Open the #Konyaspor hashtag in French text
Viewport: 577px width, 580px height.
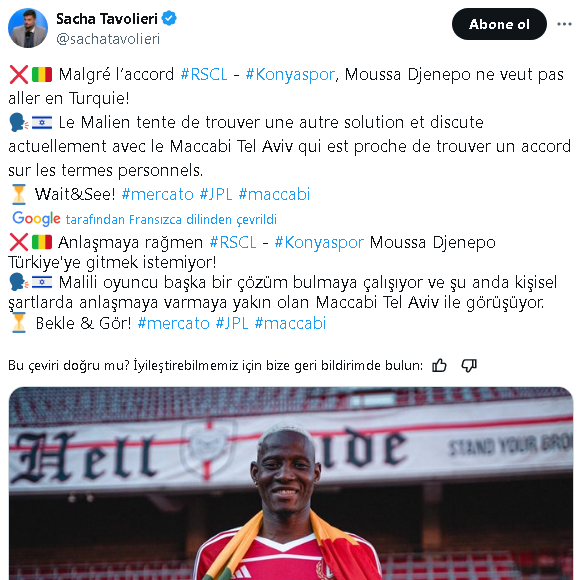(290, 74)
